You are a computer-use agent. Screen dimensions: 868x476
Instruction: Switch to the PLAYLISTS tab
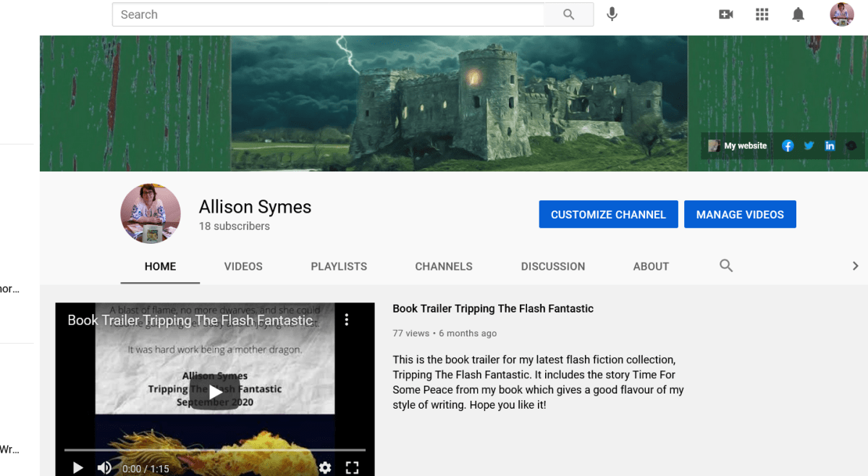[x=339, y=266]
